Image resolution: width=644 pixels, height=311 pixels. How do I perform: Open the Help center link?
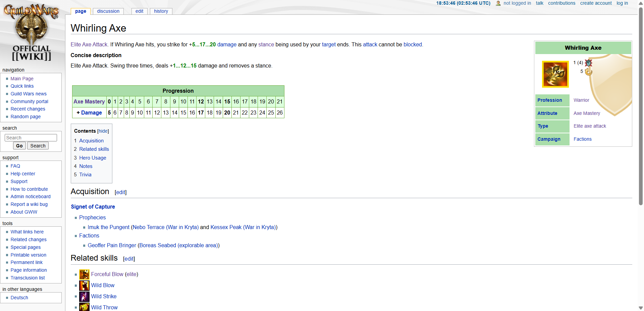pyautogui.click(x=23, y=174)
